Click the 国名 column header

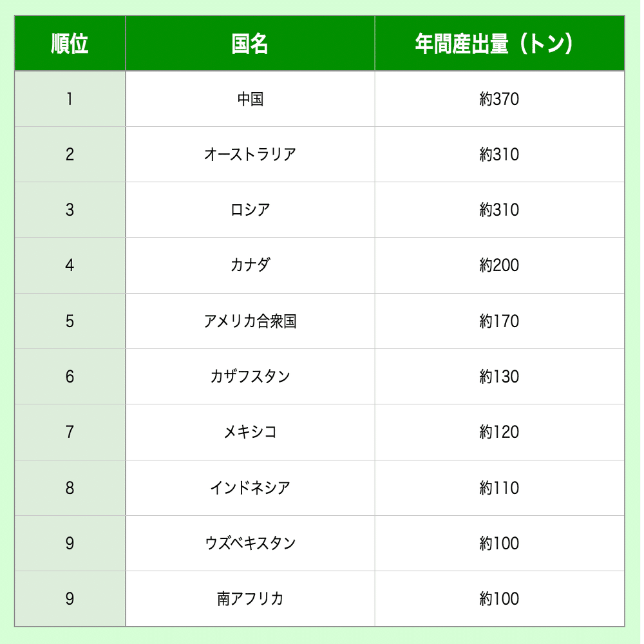coord(250,44)
